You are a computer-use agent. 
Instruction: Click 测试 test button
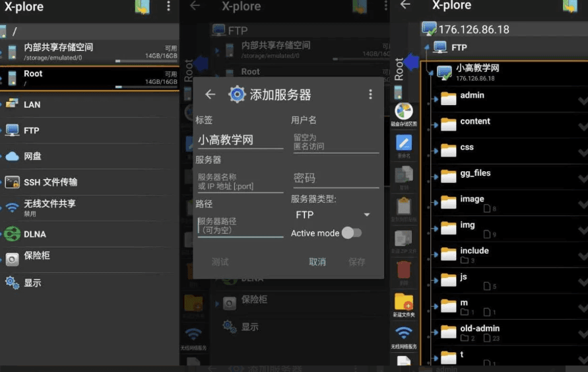[220, 262]
